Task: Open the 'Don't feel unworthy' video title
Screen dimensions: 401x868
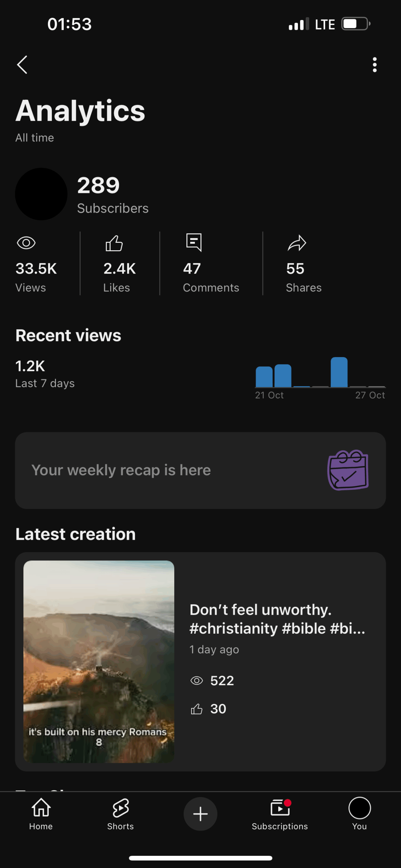Action: tap(277, 619)
